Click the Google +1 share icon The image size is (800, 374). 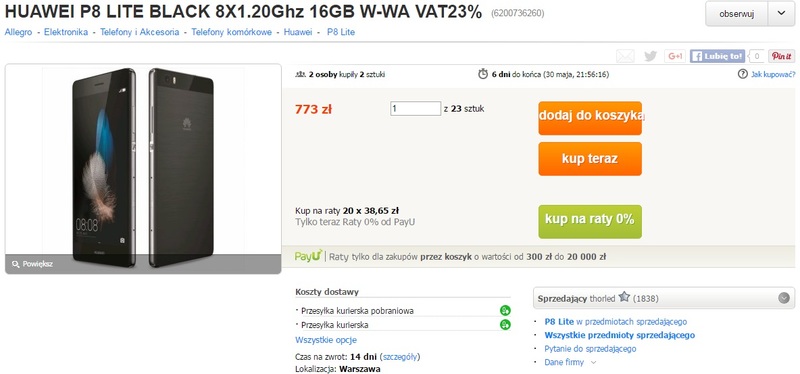click(x=675, y=56)
